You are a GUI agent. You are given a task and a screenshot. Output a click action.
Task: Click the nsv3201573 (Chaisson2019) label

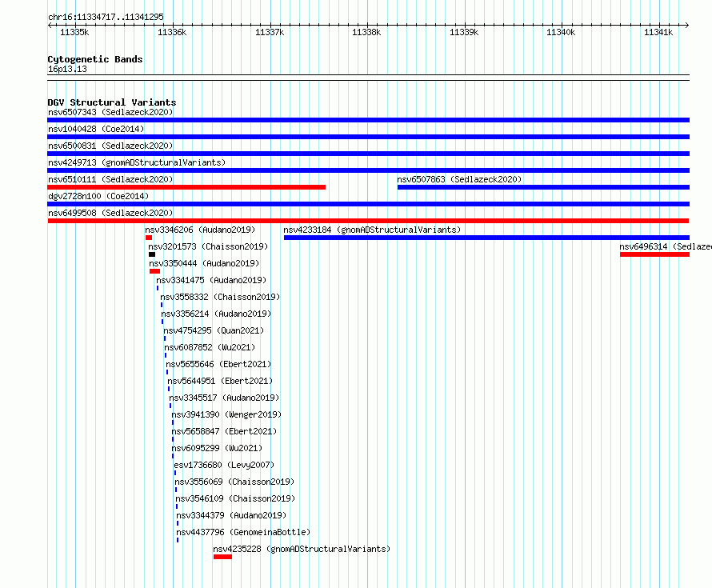pos(208,246)
